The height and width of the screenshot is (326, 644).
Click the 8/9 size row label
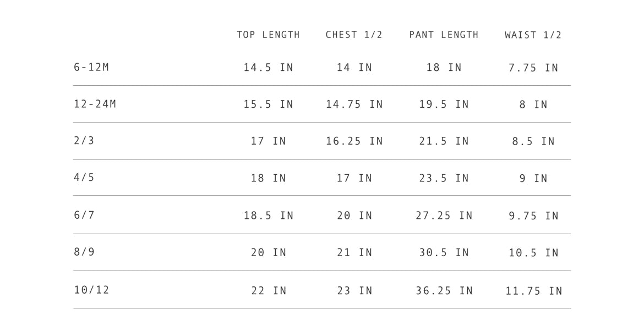tap(84, 252)
